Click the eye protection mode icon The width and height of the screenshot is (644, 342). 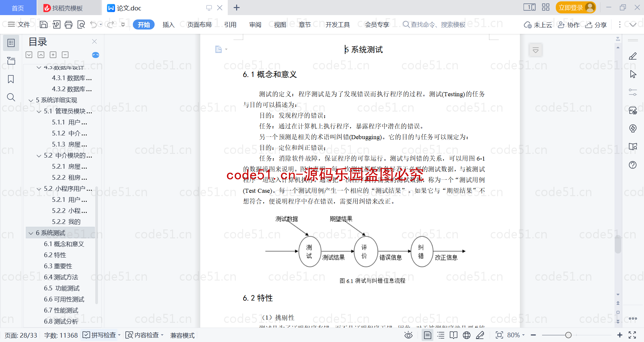pyautogui.click(x=409, y=335)
